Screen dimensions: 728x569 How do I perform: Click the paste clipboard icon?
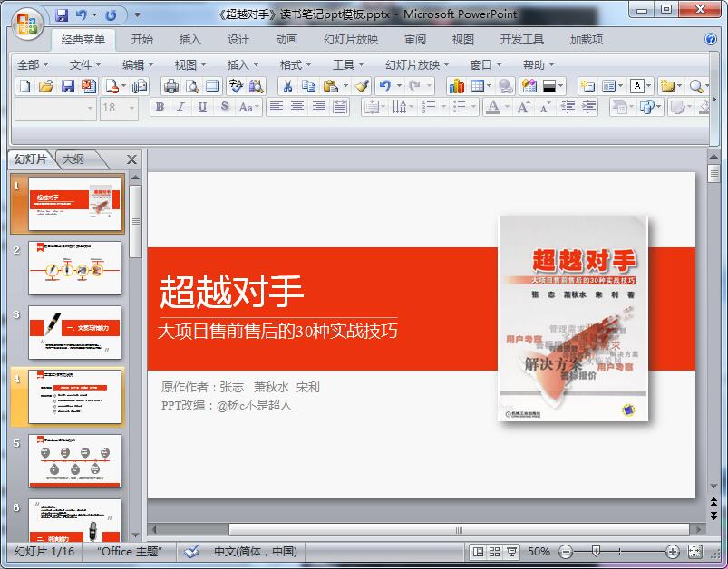(x=331, y=86)
